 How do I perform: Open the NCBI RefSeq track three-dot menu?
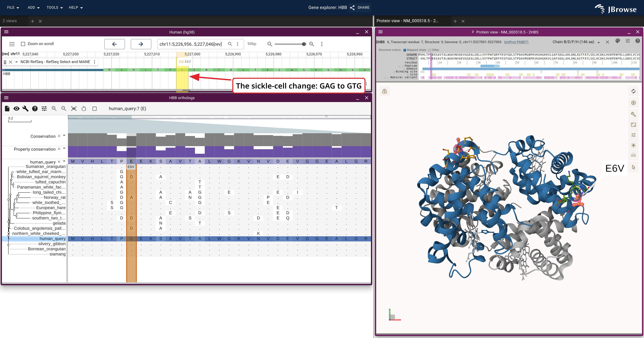(x=95, y=62)
